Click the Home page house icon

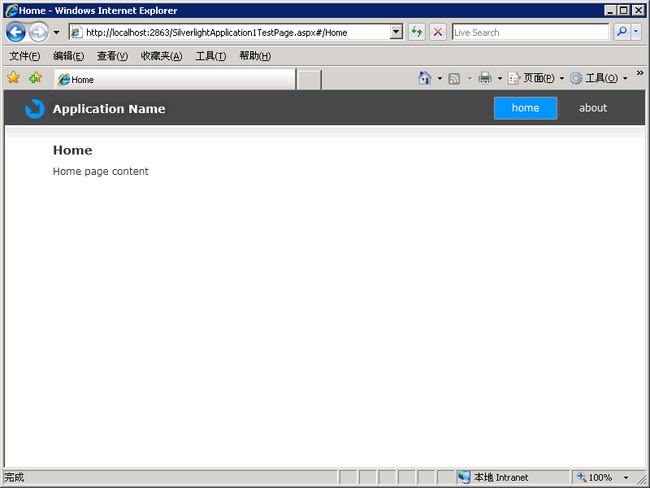(x=424, y=78)
